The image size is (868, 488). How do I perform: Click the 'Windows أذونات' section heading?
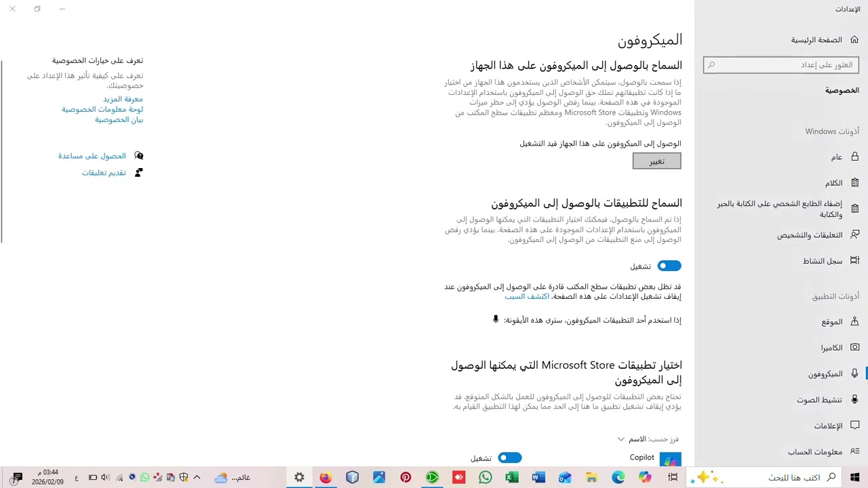point(832,131)
